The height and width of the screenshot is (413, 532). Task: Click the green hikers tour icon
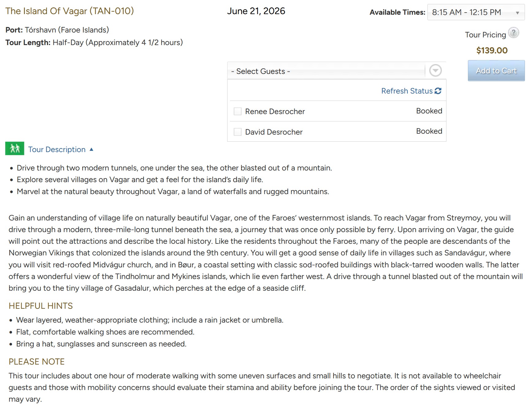click(x=15, y=149)
